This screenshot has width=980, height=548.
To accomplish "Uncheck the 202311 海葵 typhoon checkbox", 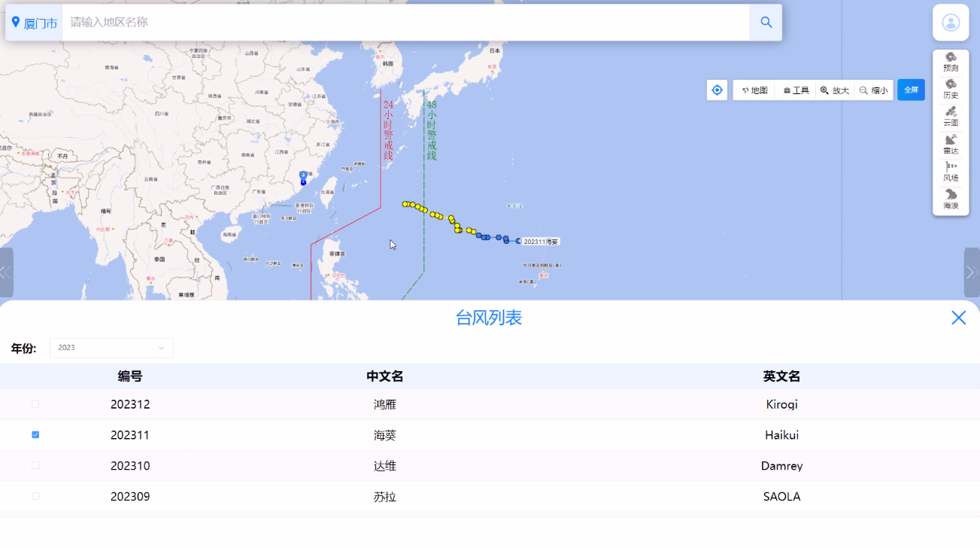I will click(35, 435).
